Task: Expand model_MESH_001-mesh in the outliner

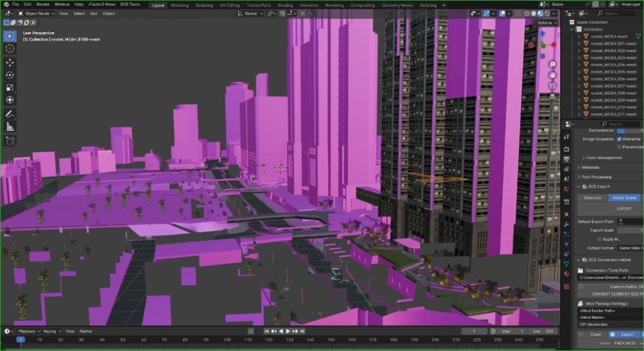Action: pyautogui.click(x=579, y=44)
